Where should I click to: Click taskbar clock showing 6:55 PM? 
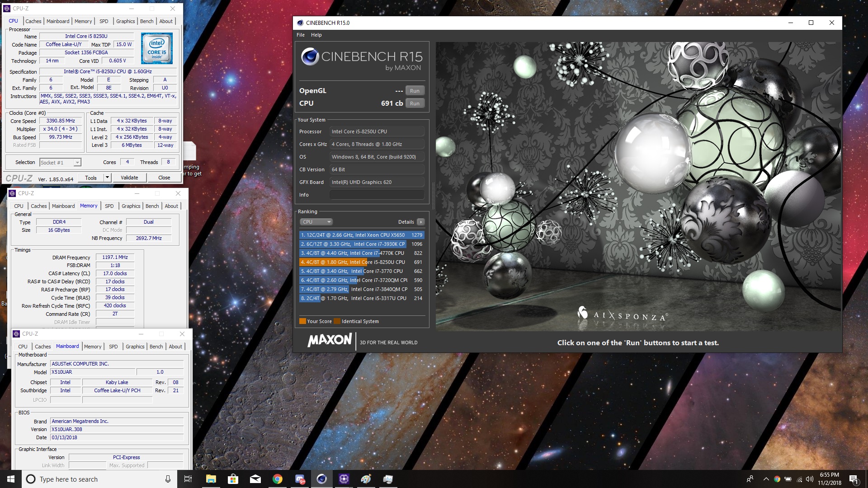tap(829, 479)
